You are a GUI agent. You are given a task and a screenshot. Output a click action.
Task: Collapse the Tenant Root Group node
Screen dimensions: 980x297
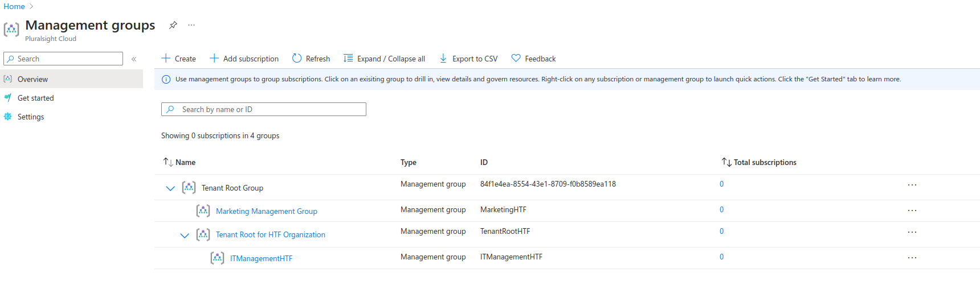(170, 188)
